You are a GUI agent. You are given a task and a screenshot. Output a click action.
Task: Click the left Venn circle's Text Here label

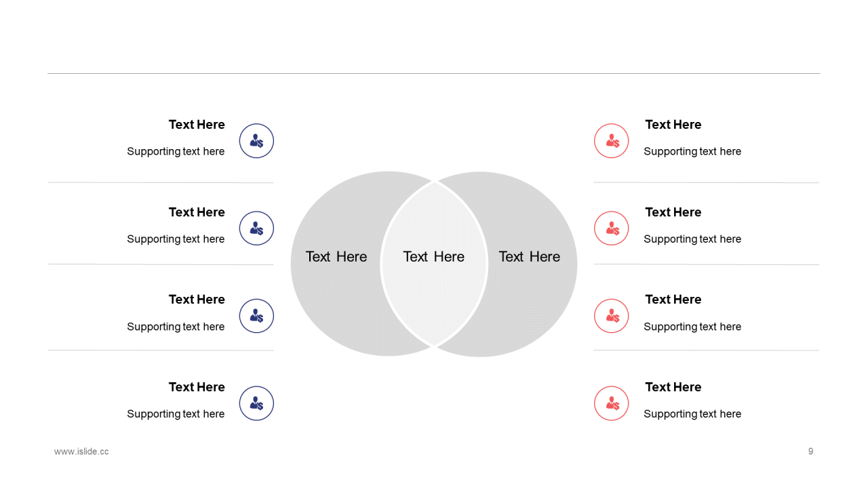coord(336,257)
